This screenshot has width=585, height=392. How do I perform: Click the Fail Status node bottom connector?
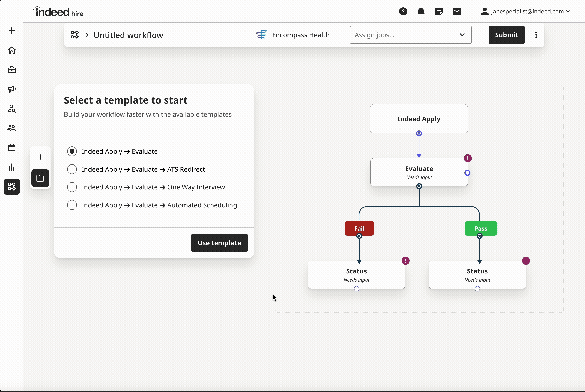pos(356,289)
